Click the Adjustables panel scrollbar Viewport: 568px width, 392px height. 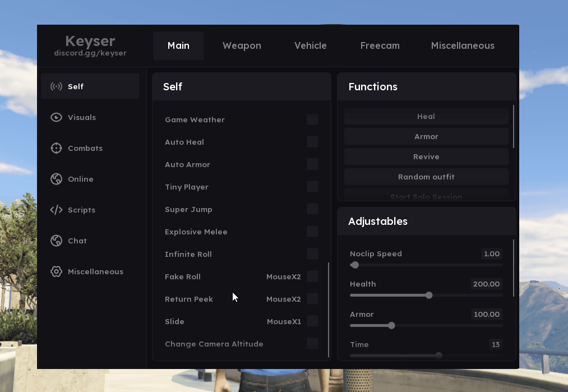tap(513, 268)
